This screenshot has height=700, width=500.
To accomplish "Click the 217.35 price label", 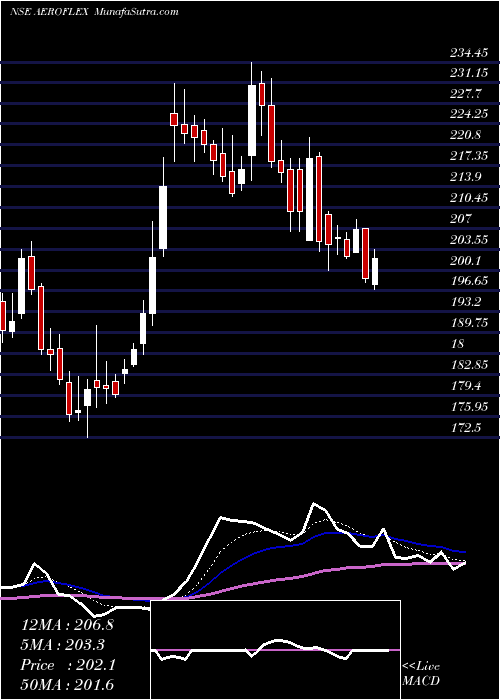I will (469, 156).
